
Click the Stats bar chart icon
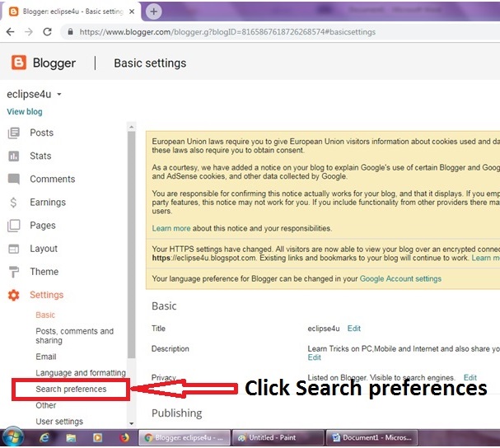(14, 156)
